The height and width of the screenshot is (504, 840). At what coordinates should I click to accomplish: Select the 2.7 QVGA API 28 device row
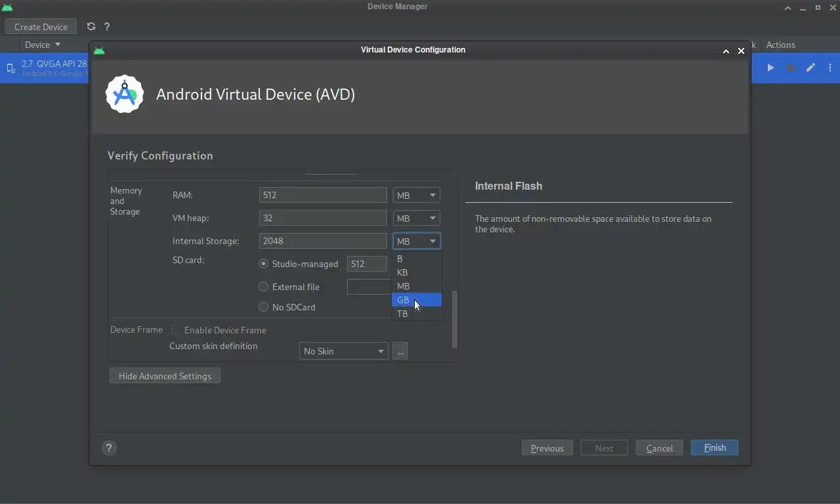pos(45,68)
